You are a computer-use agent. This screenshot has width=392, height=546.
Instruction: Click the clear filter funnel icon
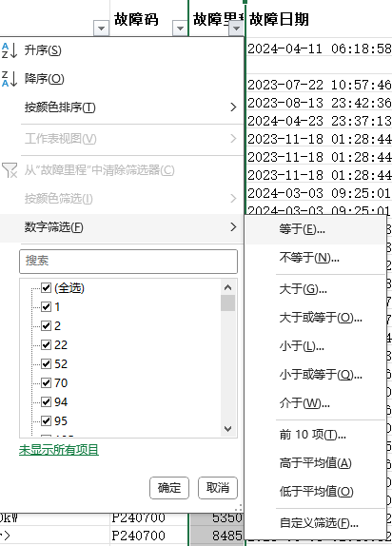10,170
